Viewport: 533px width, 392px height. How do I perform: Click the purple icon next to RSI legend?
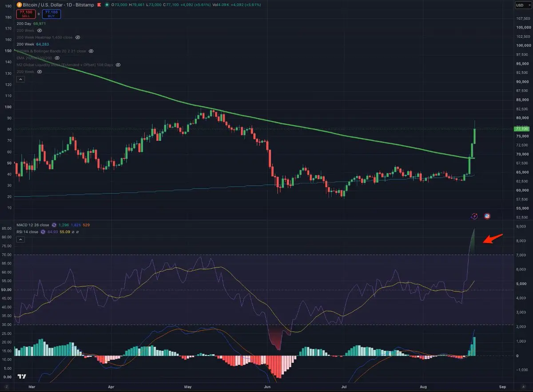pyautogui.click(x=43, y=232)
